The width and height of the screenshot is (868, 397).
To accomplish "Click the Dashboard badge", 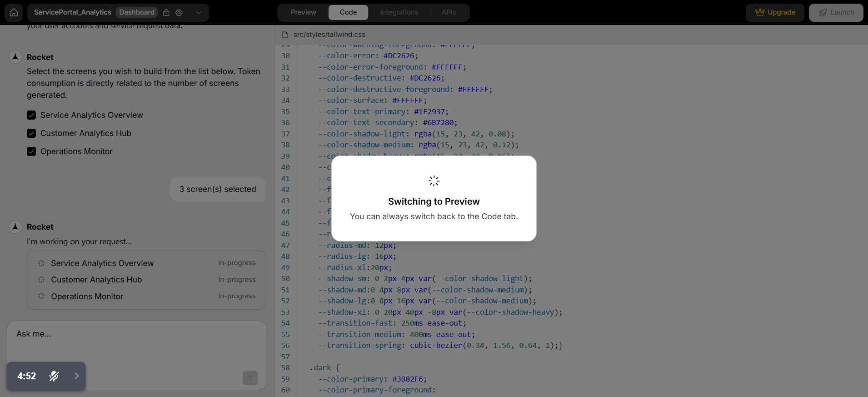I will click(x=137, y=12).
